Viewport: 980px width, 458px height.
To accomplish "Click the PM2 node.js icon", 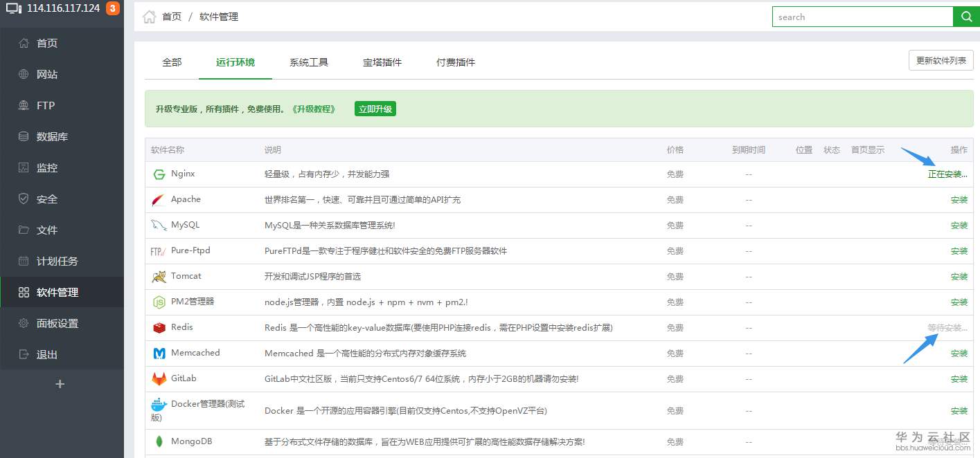I will coord(159,302).
